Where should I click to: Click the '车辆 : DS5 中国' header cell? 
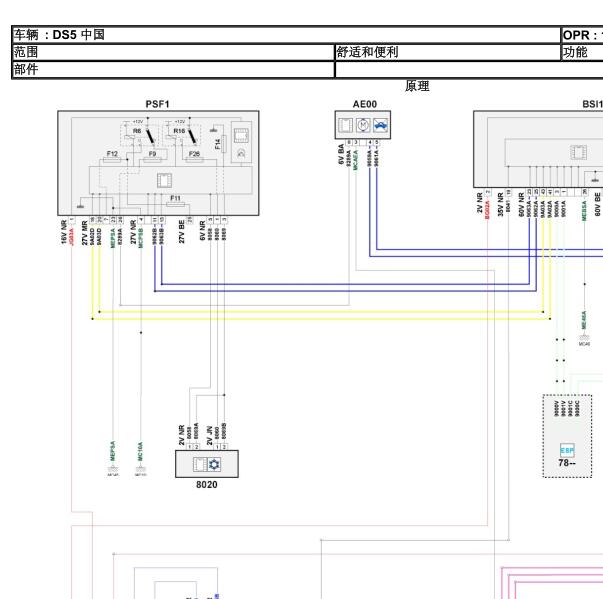[x=287, y=35]
